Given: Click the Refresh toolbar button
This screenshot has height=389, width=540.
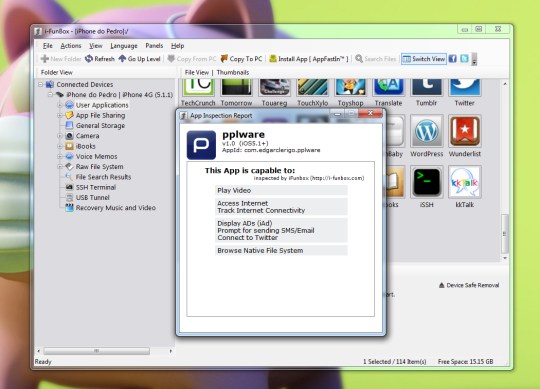Looking at the screenshot, I should click(x=100, y=59).
